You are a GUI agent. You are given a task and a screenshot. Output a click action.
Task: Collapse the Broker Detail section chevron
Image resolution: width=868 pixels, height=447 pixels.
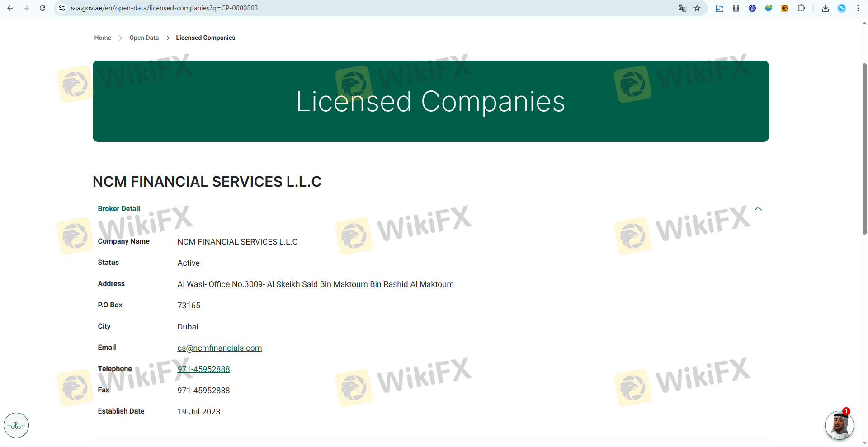(758, 208)
